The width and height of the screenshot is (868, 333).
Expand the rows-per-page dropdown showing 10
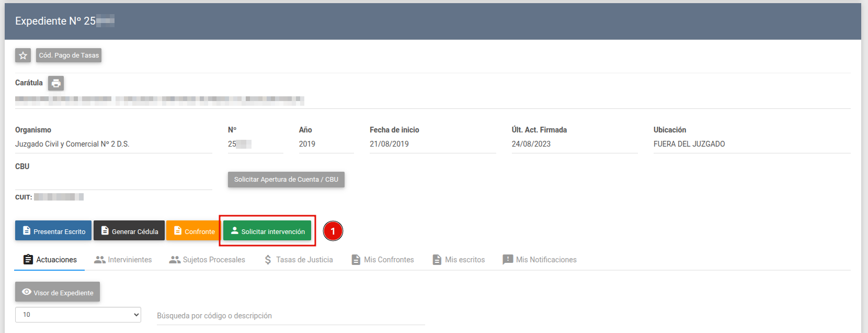point(78,315)
